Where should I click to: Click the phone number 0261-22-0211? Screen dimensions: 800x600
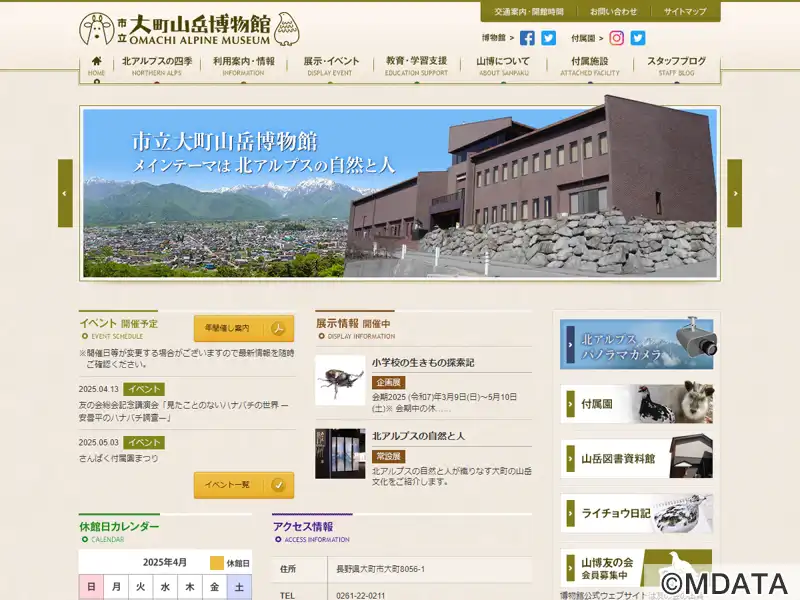(x=361, y=595)
